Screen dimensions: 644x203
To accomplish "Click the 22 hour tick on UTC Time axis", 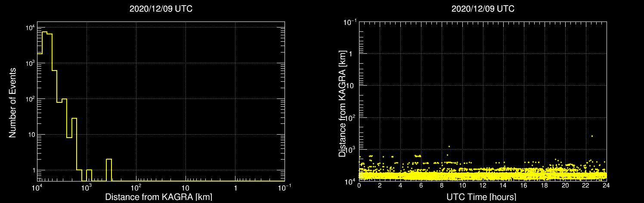I will click(586, 186).
